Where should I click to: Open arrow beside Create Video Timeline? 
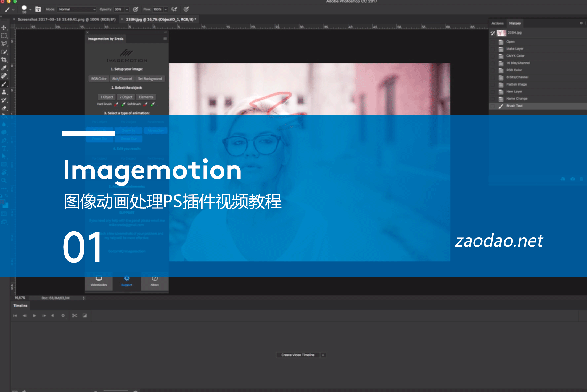pyautogui.click(x=323, y=355)
